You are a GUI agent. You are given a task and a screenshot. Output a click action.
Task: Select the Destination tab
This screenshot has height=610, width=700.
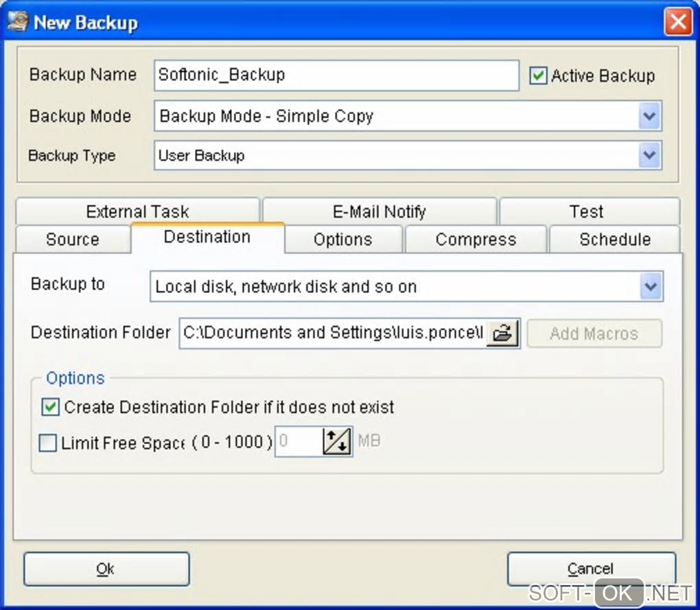pyautogui.click(x=207, y=237)
